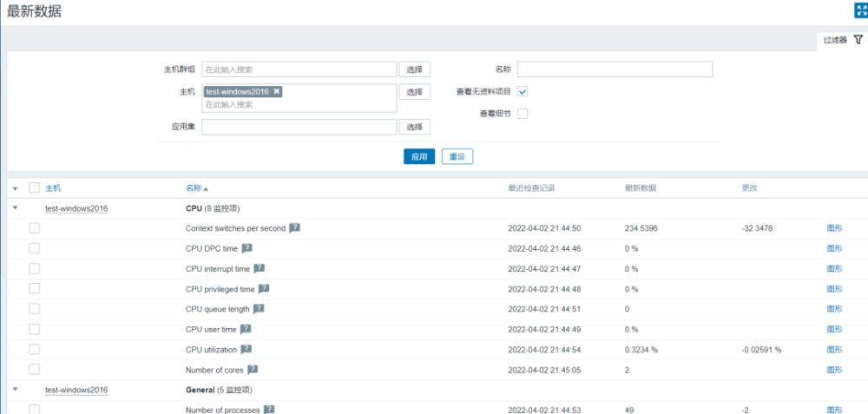
Task: Open 图形 link for CPU utilization
Action: click(834, 349)
